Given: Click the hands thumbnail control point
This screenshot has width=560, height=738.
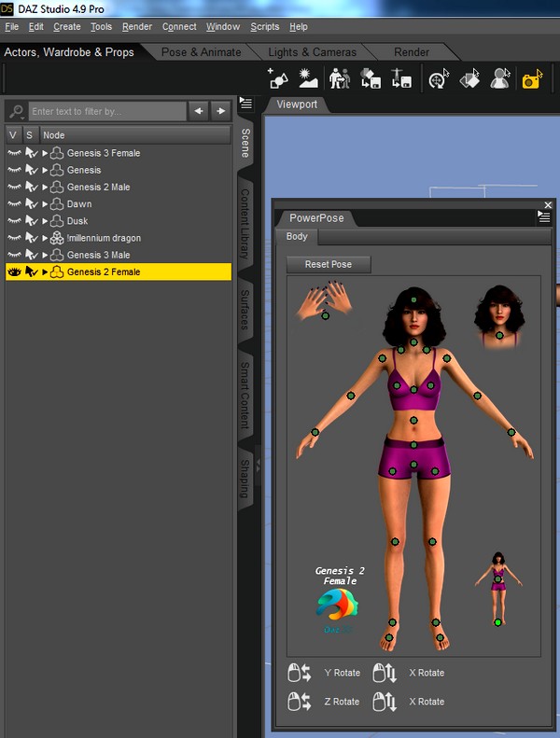Looking at the screenshot, I should click(325, 315).
